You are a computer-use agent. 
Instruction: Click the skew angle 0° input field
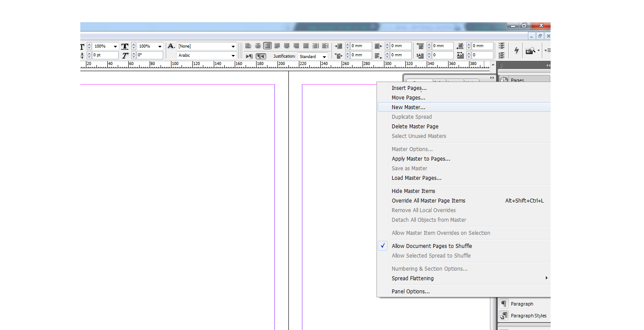[x=149, y=55]
